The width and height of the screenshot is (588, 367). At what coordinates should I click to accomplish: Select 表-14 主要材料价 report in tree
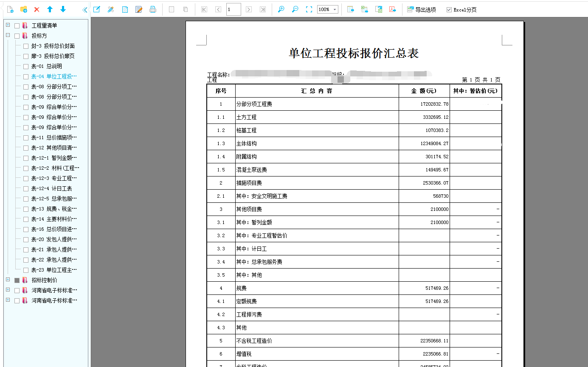point(54,219)
